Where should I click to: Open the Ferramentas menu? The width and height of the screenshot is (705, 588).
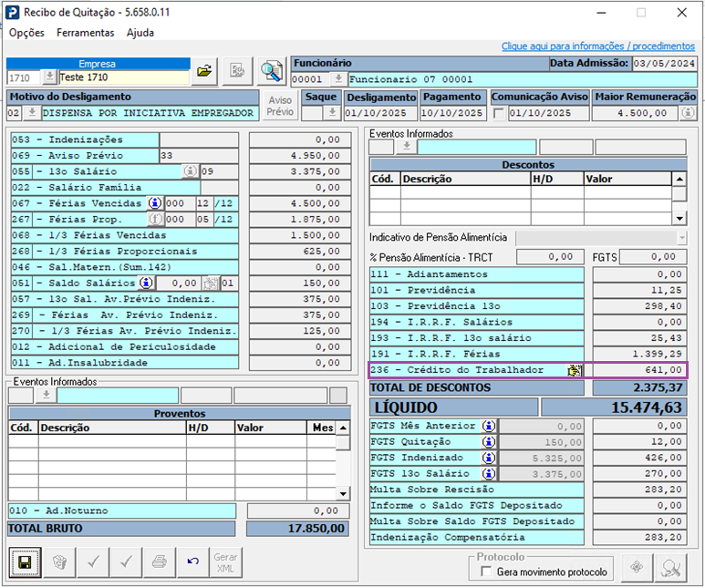(86, 32)
